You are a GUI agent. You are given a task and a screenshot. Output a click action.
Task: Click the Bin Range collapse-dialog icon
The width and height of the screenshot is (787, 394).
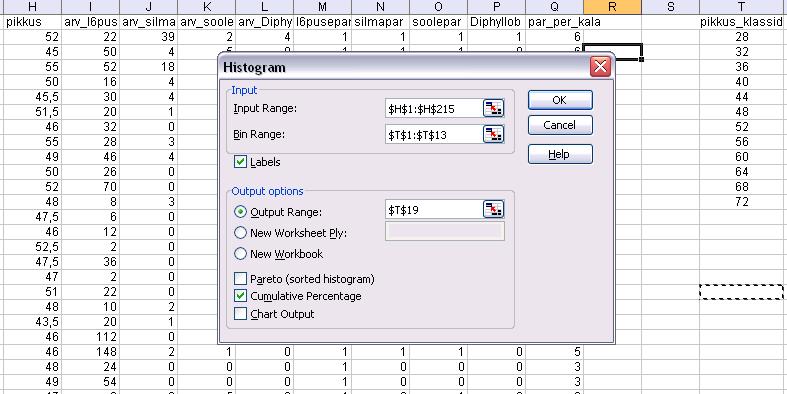click(493, 135)
